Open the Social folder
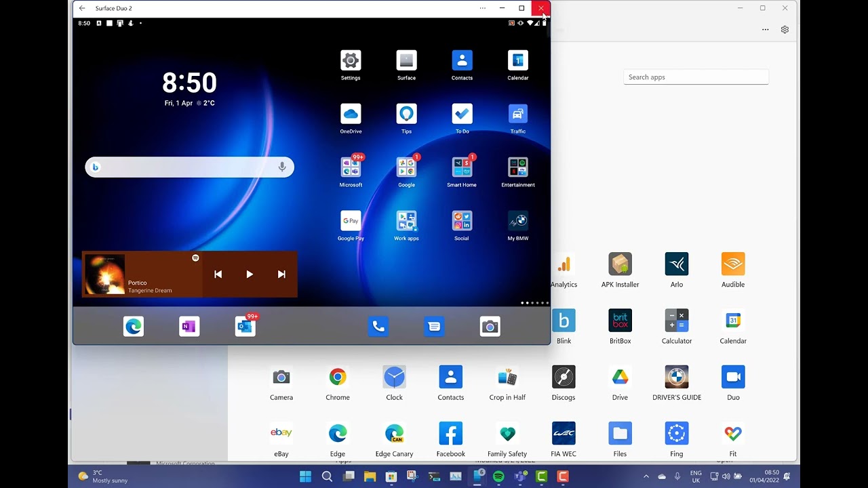868x488 pixels. point(462,221)
